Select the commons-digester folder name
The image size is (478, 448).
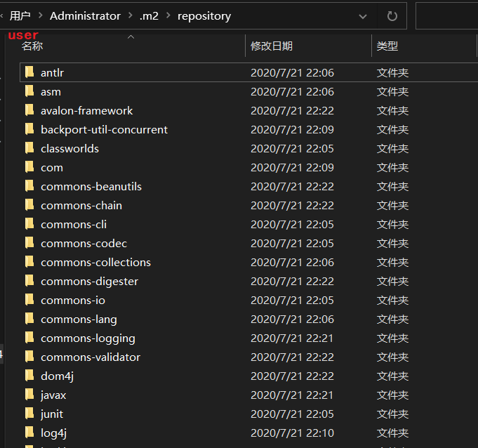[x=89, y=282]
